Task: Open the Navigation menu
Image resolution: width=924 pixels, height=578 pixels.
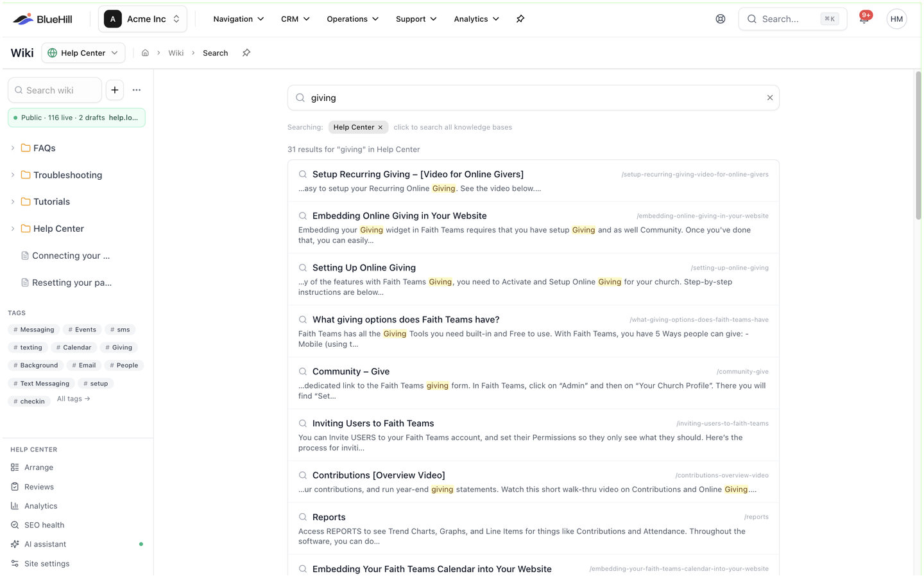Action: (x=239, y=19)
